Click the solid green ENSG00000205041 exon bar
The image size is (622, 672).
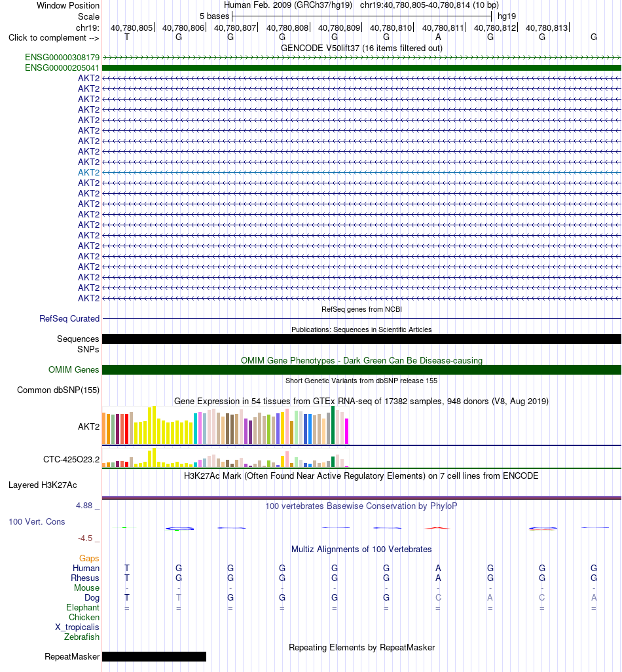click(361, 67)
